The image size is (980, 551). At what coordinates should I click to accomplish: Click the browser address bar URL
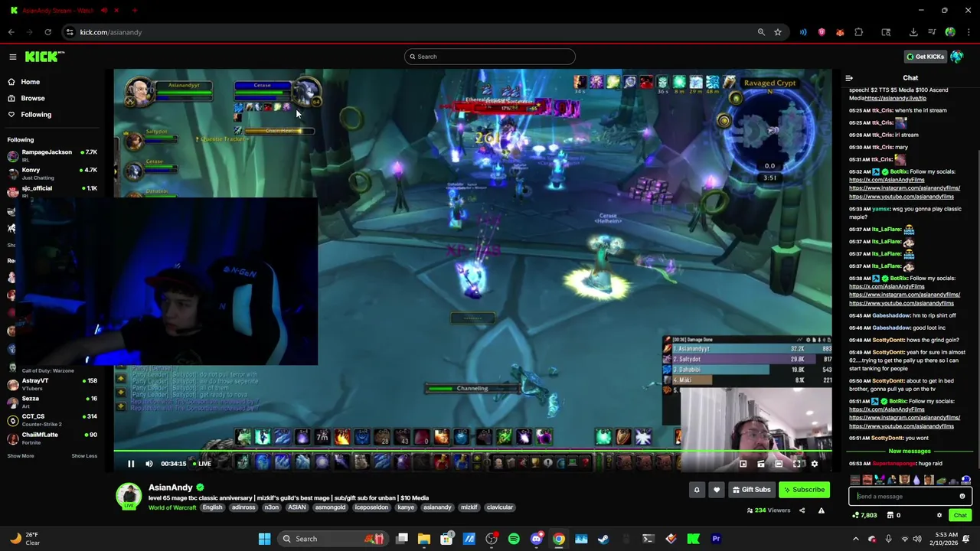111,32
